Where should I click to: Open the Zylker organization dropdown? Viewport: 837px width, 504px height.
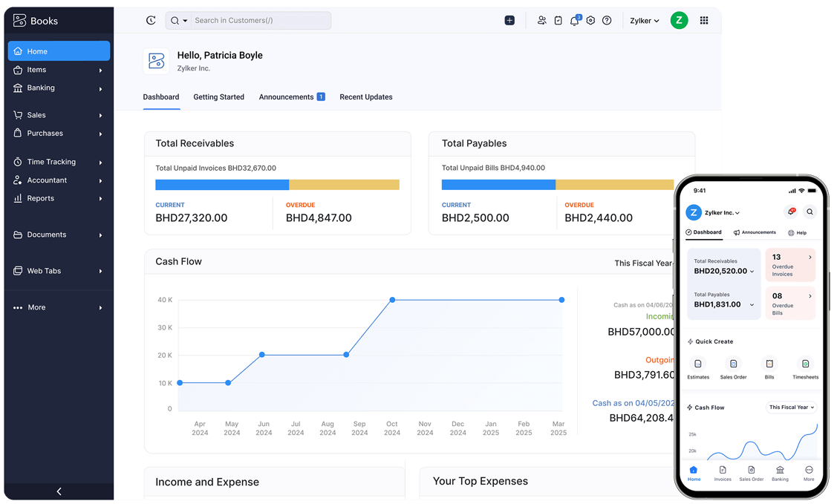tap(643, 20)
